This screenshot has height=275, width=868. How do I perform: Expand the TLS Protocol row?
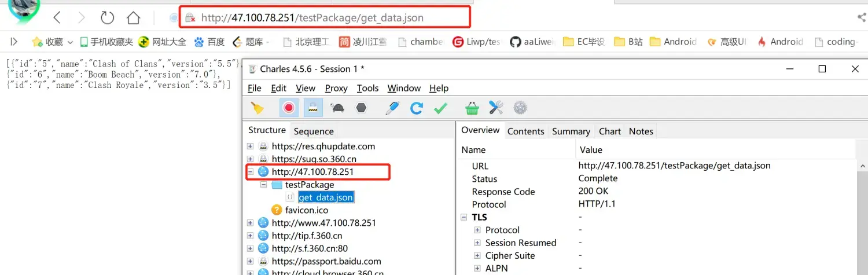point(477,230)
